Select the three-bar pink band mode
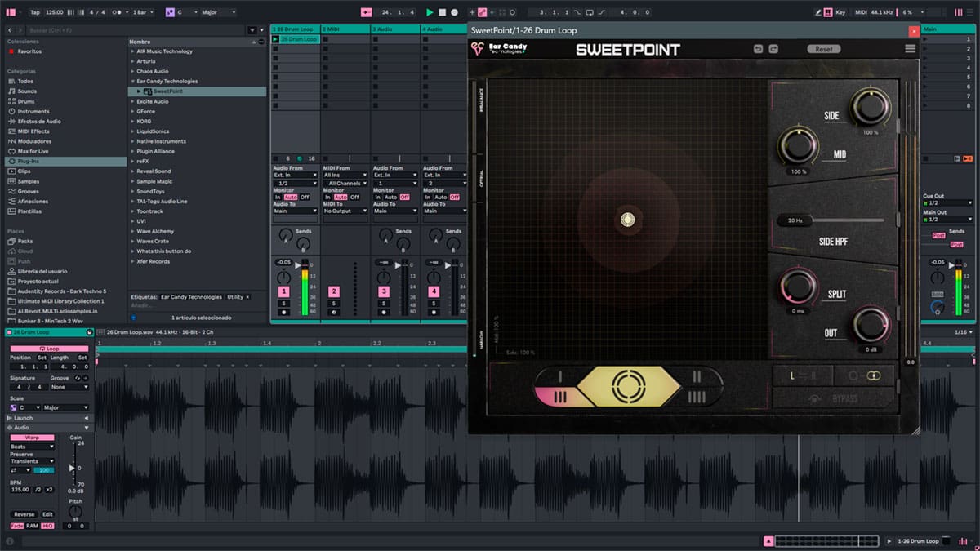This screenshot has width=980, height=551. click(560, 397)
